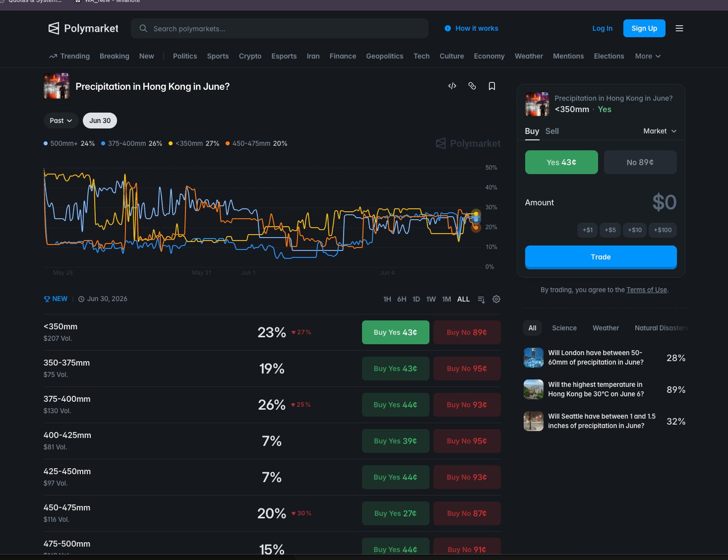The image size is (728, 560).
Task: Focus the Search polymarkets field
Action: tap(280, 28)
